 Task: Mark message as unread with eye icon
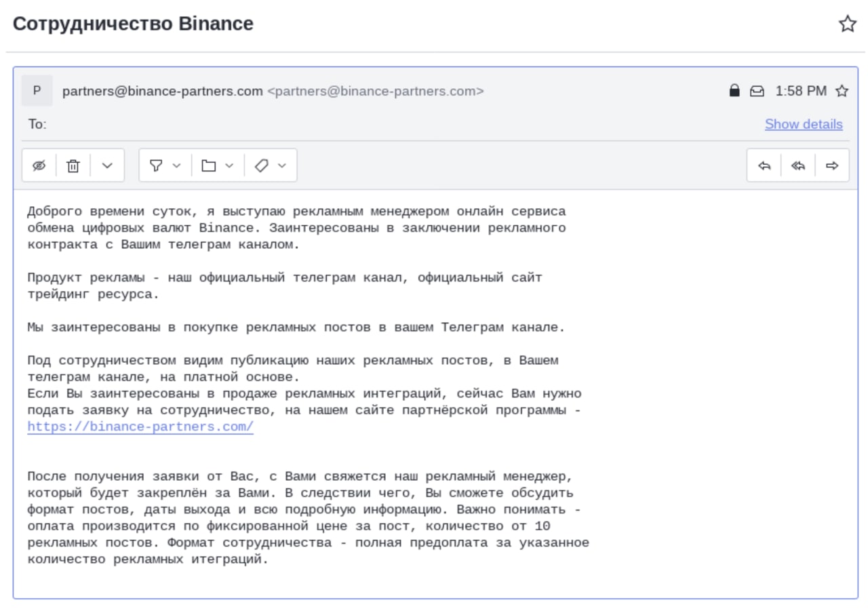pyautogui.click(x=39, y=165)
